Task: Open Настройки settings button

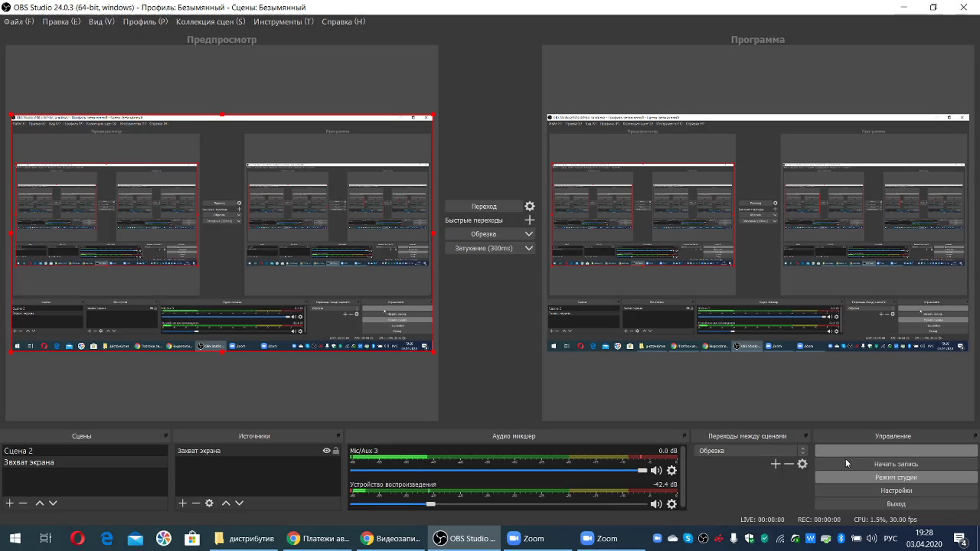Action: [896, 490]
